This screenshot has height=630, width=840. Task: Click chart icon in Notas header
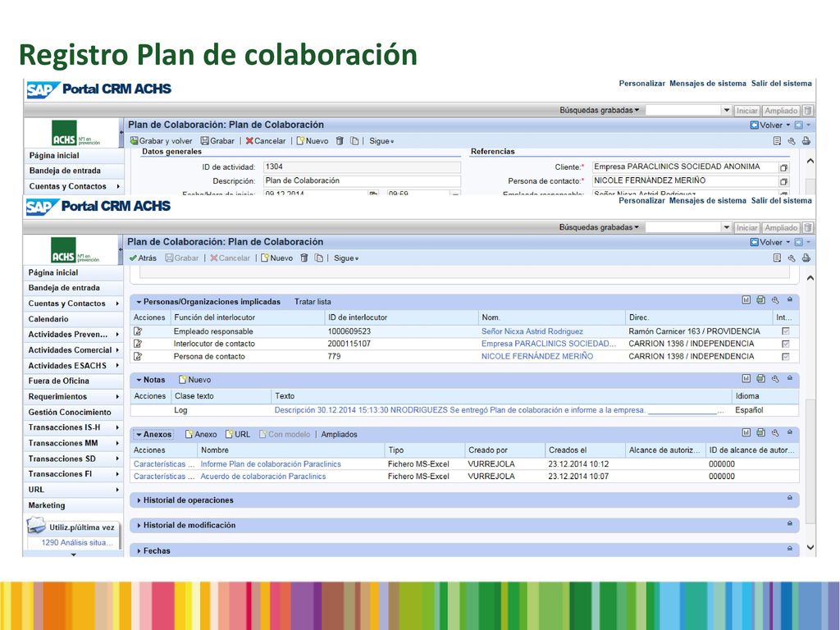[x=746, y=379]
